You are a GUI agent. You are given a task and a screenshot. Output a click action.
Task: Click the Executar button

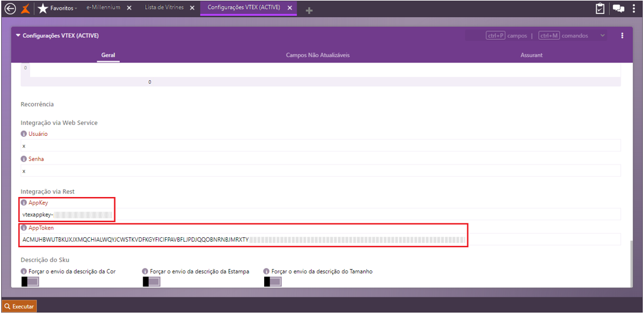point(20,306)
